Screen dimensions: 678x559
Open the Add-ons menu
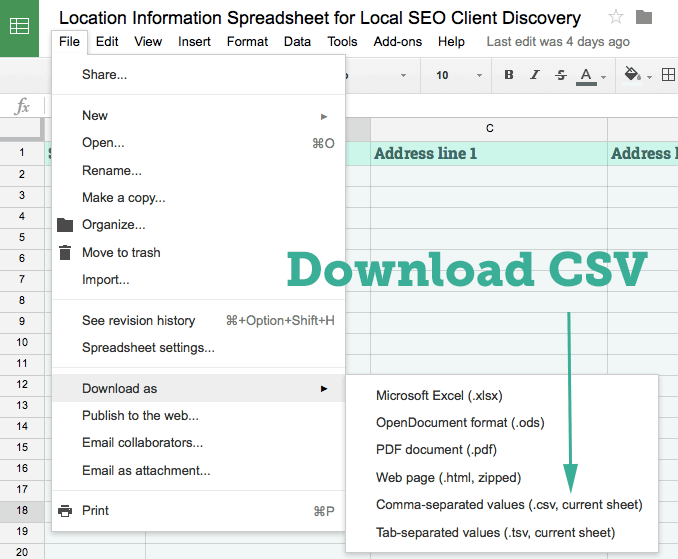click(397, 42)
